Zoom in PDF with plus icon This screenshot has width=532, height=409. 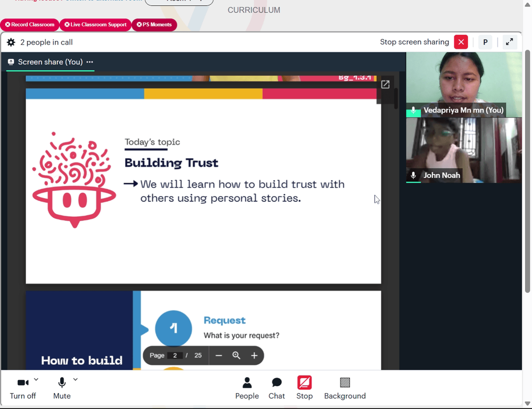(254, 355)
